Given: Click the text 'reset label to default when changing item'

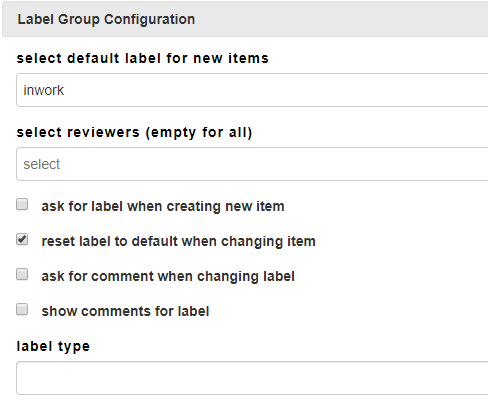Looking at the screenshot, I should point(178,241).
